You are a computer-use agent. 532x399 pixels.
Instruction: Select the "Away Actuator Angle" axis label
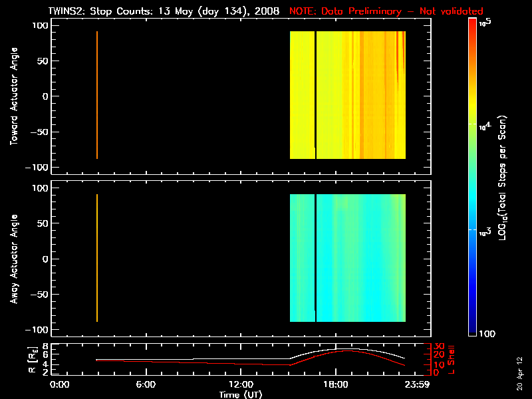click(x=13, y=259)
